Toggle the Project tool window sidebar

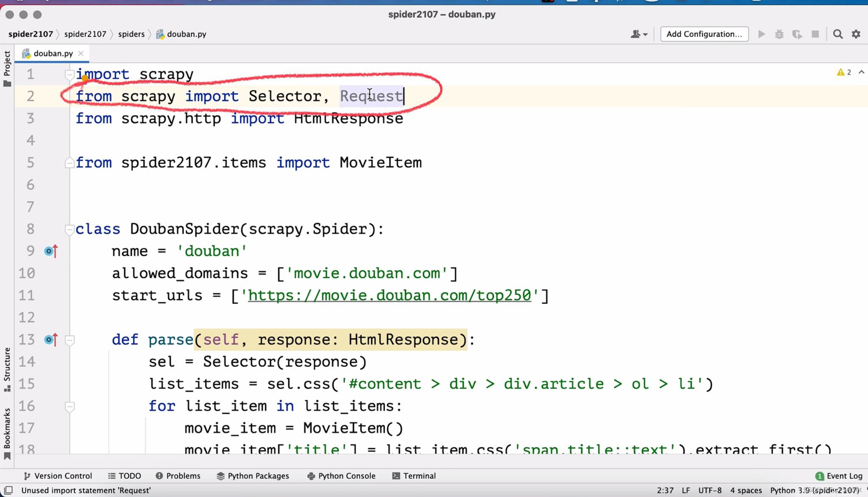click(x=7, y=68)
